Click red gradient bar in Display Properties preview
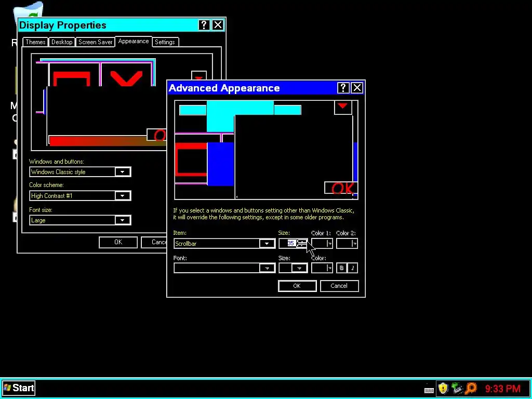The width and height of the screenshot is (532, 399). [108, 141]
